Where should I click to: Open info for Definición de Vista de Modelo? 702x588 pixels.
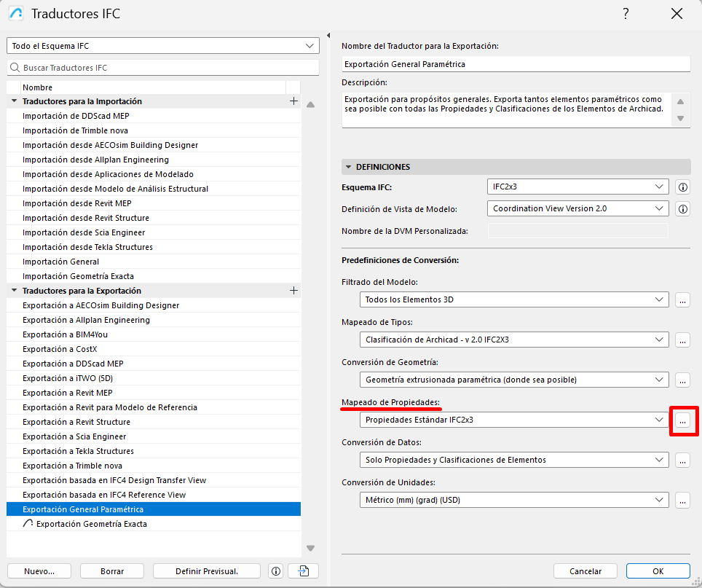(683, 208)
